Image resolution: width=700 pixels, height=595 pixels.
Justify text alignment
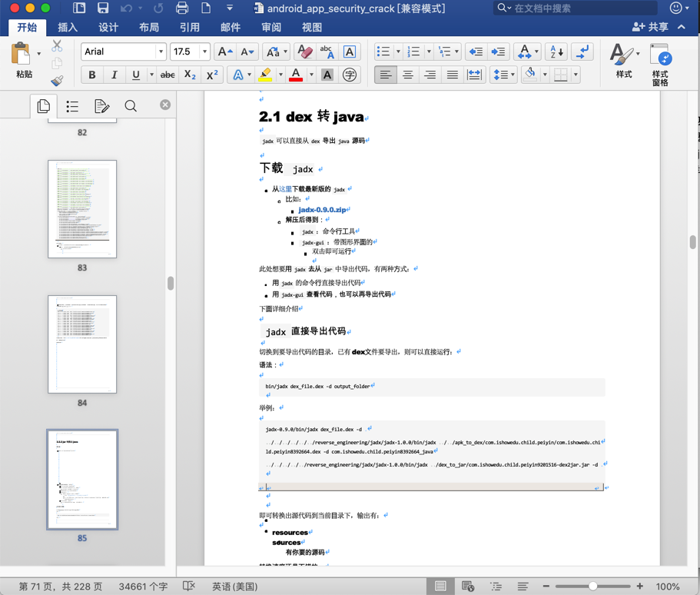(x=453, y=75)
